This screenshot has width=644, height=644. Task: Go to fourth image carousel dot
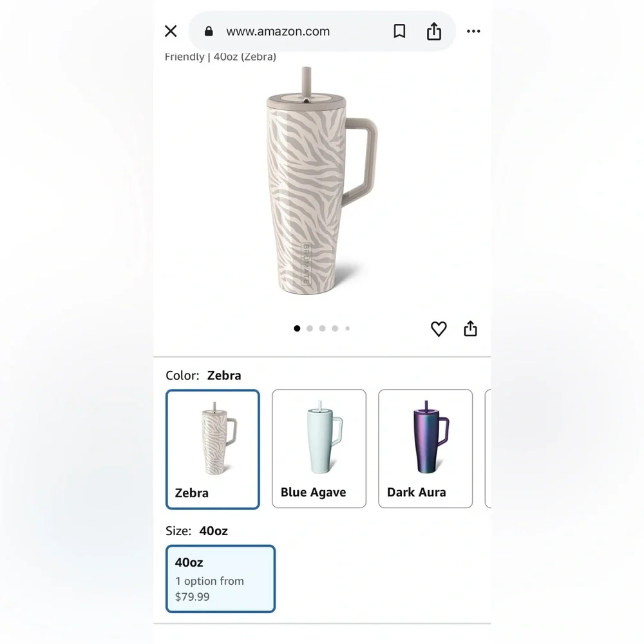coord(335,328)
